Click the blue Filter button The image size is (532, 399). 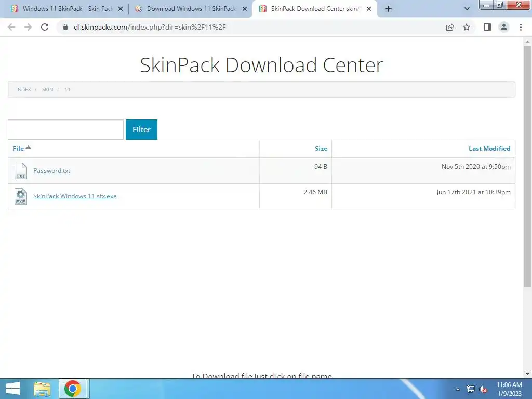141,129
